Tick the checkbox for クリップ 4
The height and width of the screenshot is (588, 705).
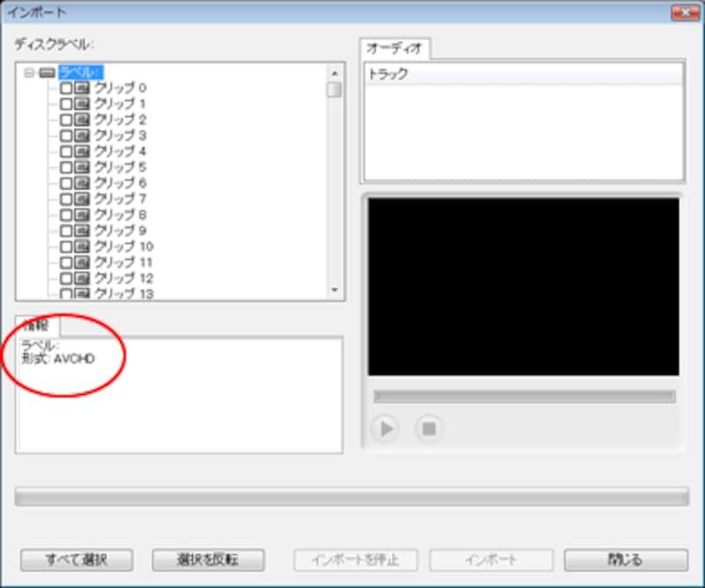click(x=66, y=151)
